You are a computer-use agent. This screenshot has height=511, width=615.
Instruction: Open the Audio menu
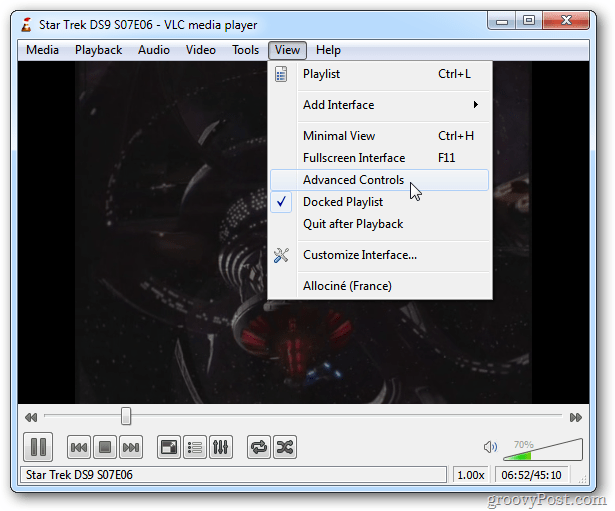pyautogui.click(x=154, y=50)
